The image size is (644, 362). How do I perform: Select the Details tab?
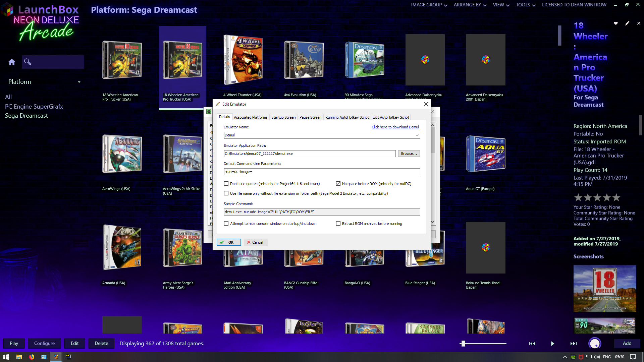pyautogui.click(x=224, y=117)
